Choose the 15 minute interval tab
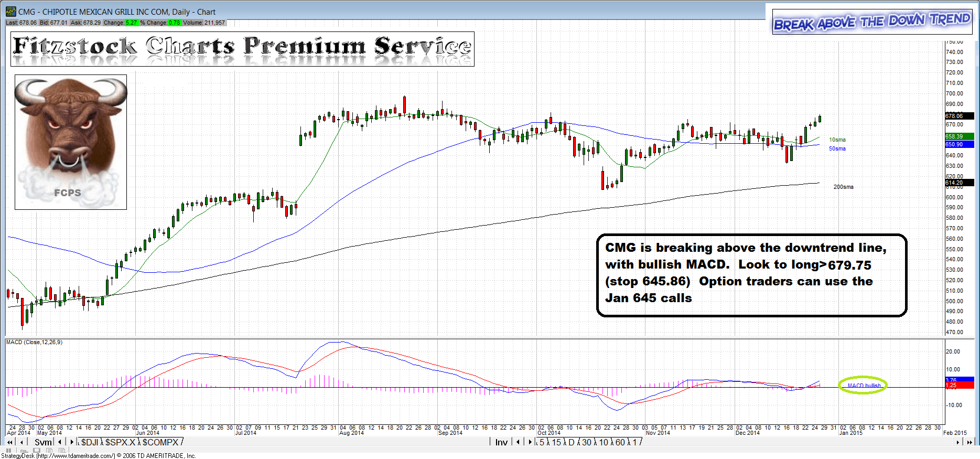This screenshot has height=459, width=980. coord(556,442)
